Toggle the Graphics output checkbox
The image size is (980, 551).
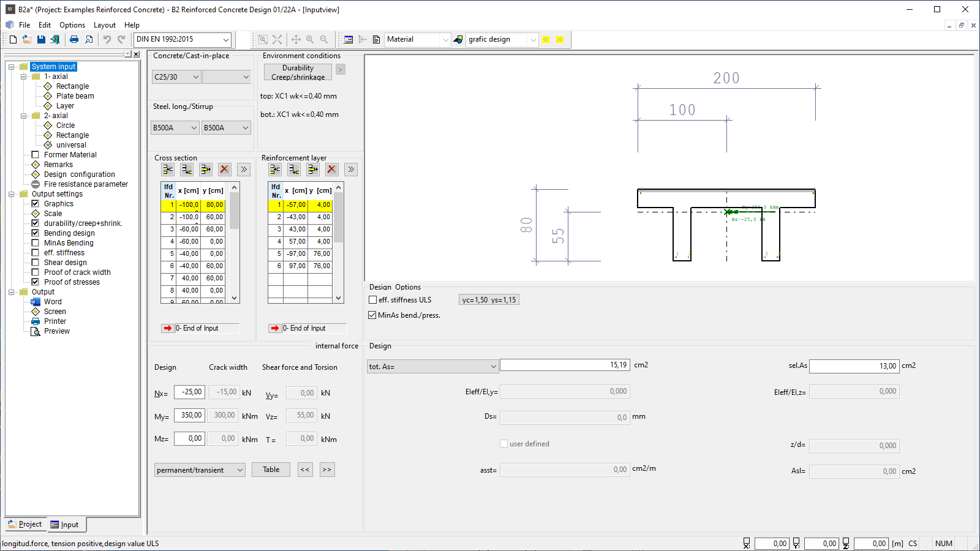36,204
